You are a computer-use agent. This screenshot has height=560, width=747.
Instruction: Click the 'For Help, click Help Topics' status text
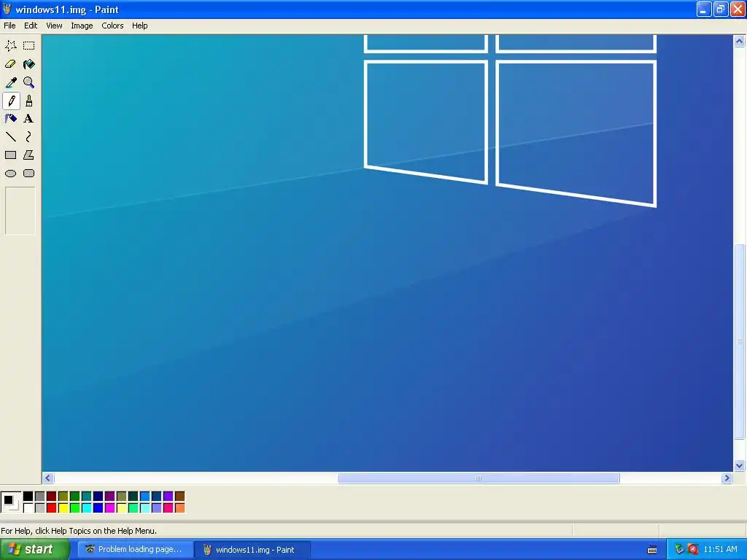click(x=79, y=531)
